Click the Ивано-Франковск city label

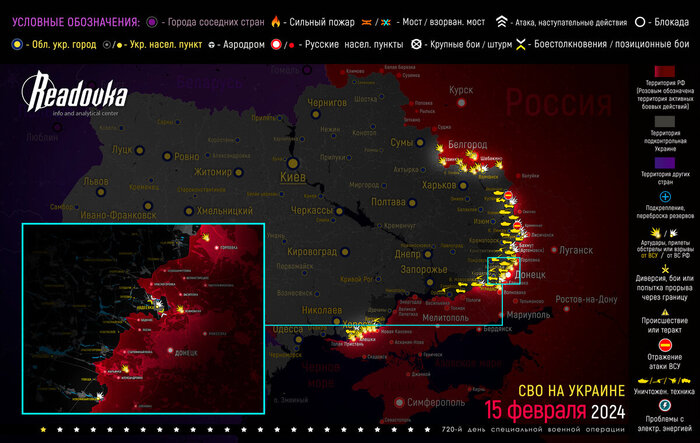coord(118,215)
